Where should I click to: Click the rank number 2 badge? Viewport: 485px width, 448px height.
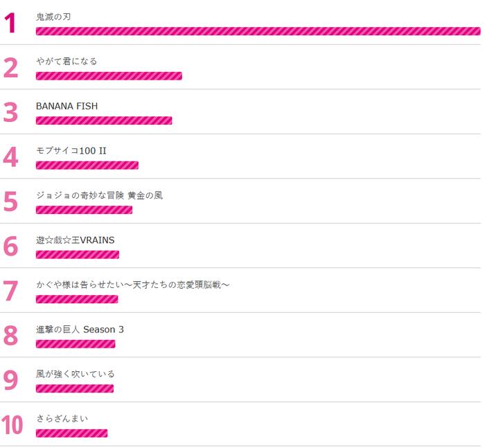pyautogui.click(x=11, y=67)
